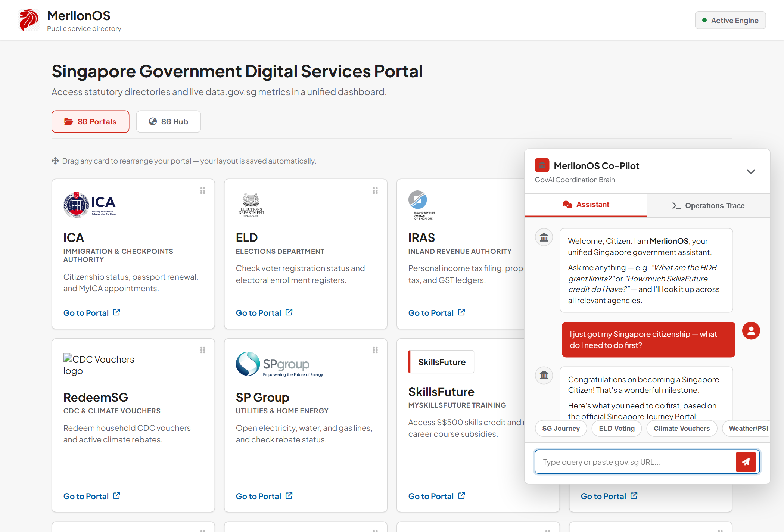
Task: Click the 'Singapore Government Digital Services Portal' heading
Action: [237, 71]
